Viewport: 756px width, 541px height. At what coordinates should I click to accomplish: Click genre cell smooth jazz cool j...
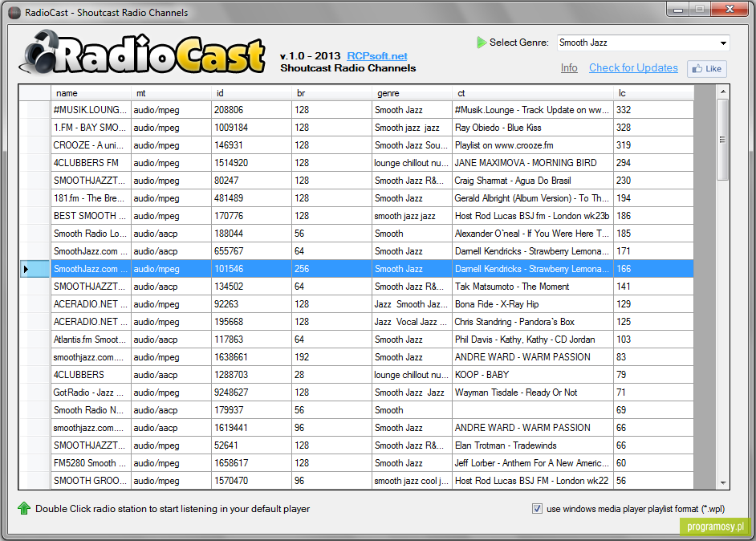pos(413,481)
